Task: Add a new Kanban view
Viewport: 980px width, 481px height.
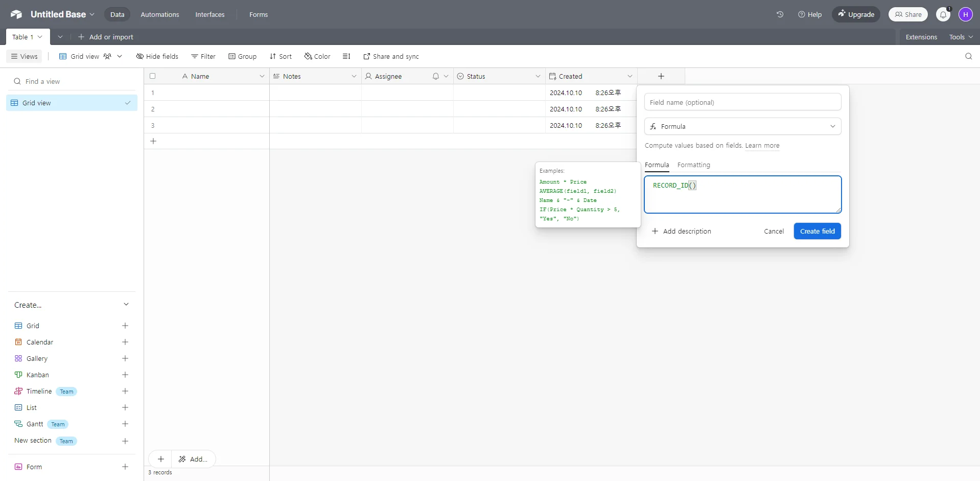Action: pyautogui.click(x=125, y=375)
